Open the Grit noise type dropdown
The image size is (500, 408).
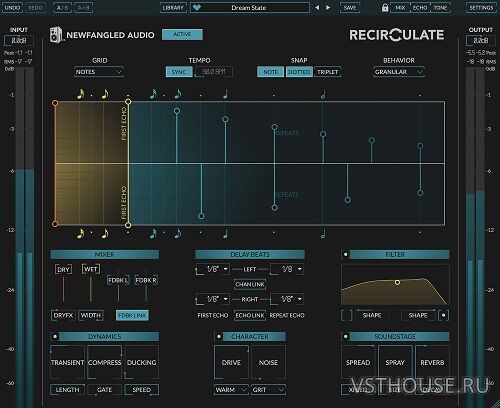click(x=268, y=390)
